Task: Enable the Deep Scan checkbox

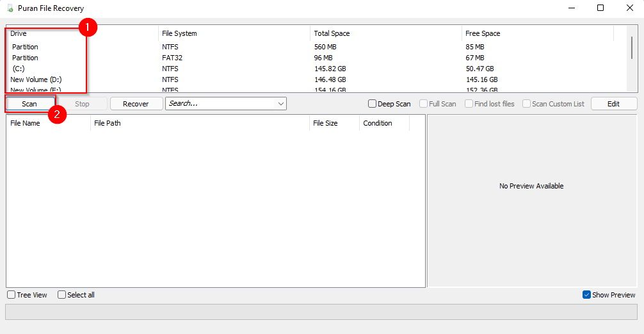Action: coord(373,104)
